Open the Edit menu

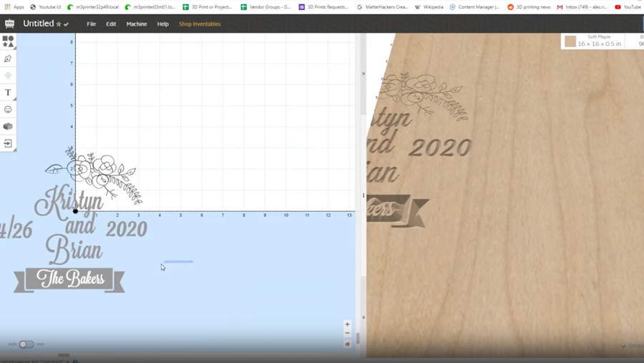111,24
